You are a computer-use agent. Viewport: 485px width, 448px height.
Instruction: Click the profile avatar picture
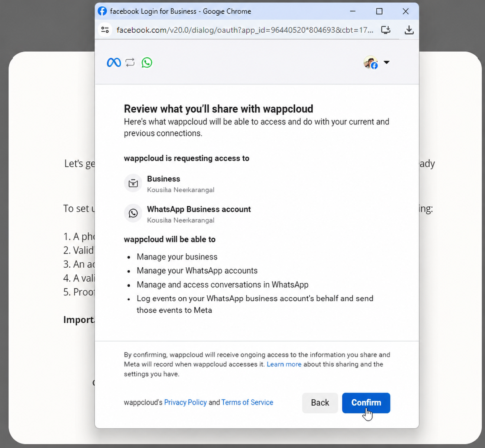371,62
